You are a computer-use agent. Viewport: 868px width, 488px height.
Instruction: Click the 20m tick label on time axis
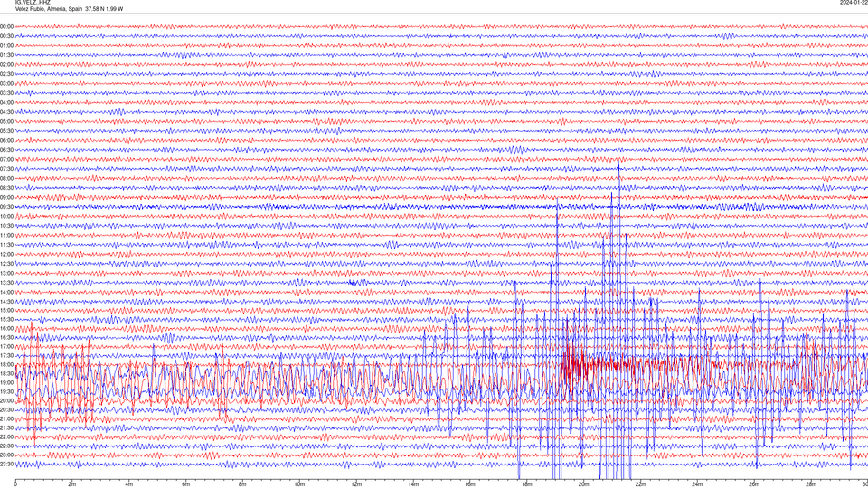(x=583, y=484)
